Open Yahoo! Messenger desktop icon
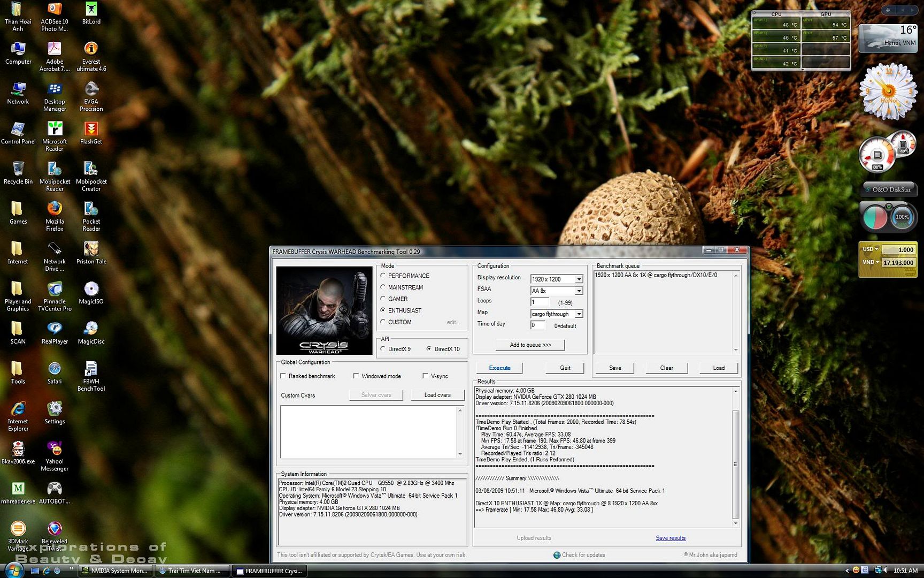The image size is (924, 578). point(55,457)
